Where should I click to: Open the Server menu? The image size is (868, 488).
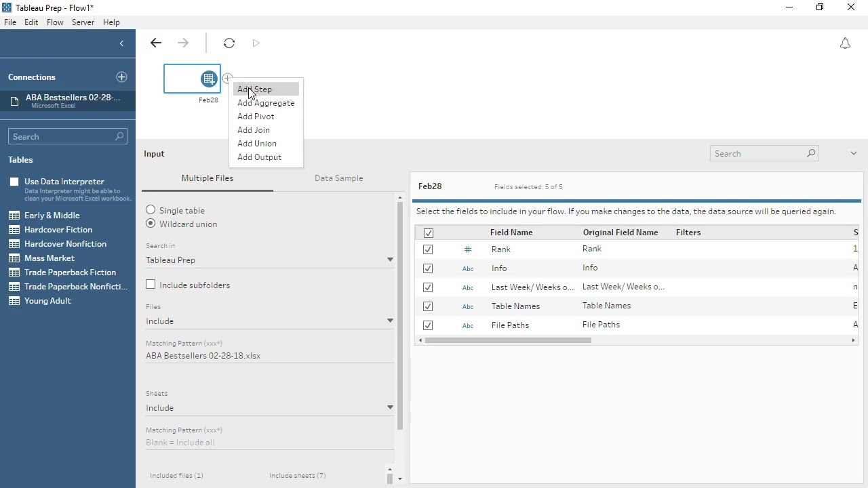pyautogui.click(x=83, y=22)
